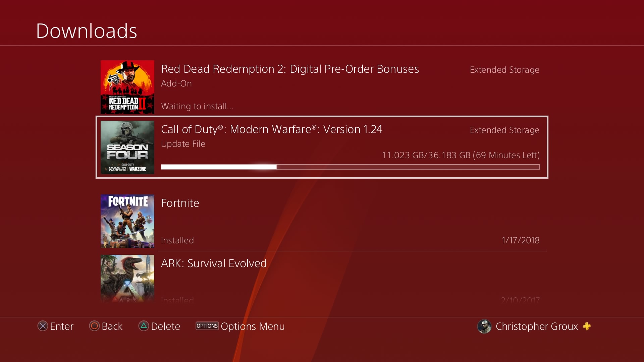Screen dimensions: 644x362
Task: Select the Downloads menu heading
Action: point(87,29)
